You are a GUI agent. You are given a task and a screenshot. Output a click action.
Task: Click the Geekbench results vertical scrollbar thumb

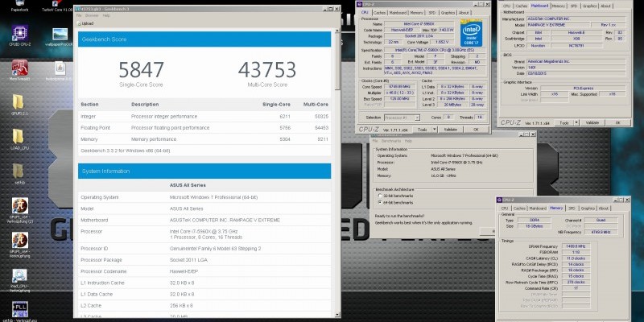coord(337,60)
